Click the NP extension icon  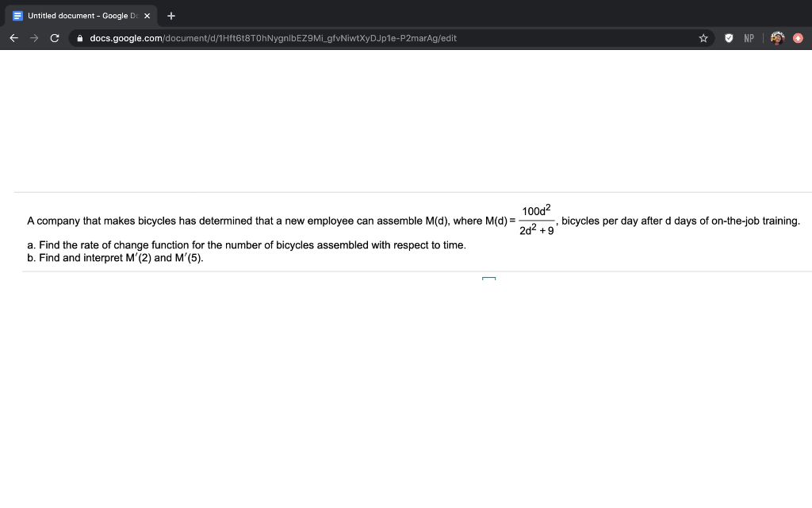(747, 37)
